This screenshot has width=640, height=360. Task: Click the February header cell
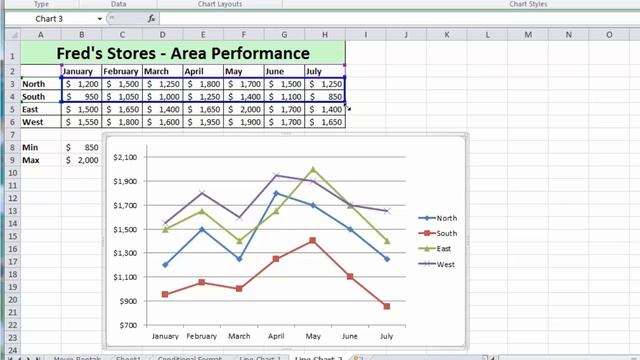(122, 71)
